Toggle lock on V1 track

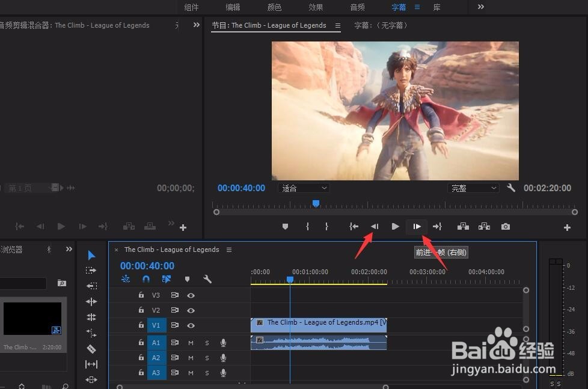(x=141, y=325)
